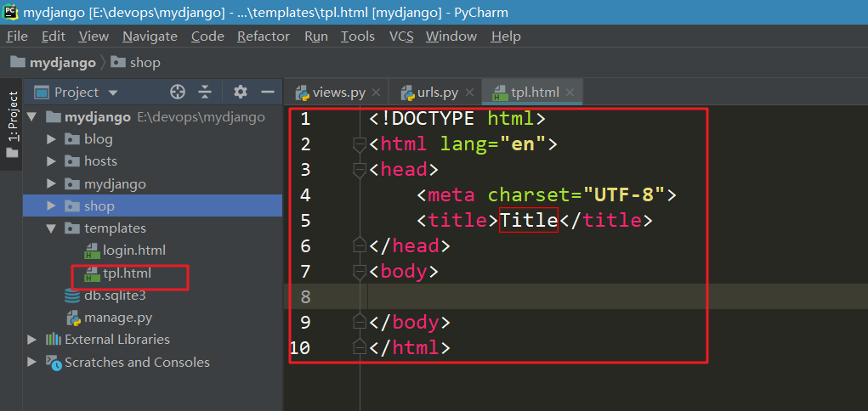Click the Scratches and Consoles icon

(x=54, y=363)
